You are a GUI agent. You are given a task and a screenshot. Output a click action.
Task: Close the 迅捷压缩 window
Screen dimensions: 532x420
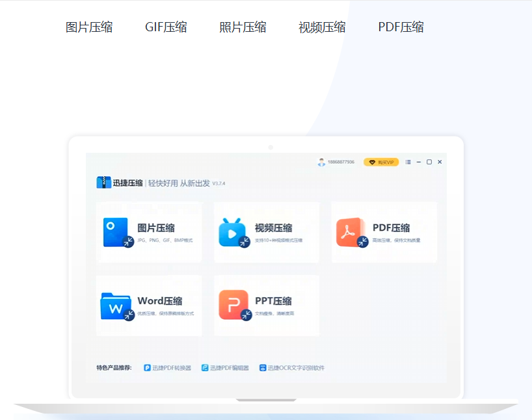pyautogui.click(x=440, y=162)
